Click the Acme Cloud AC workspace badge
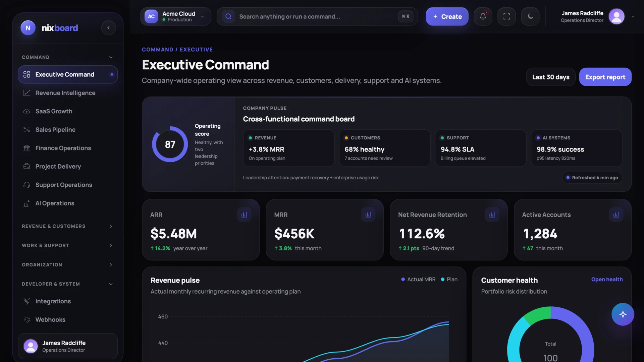 click(x=151, y=16)
